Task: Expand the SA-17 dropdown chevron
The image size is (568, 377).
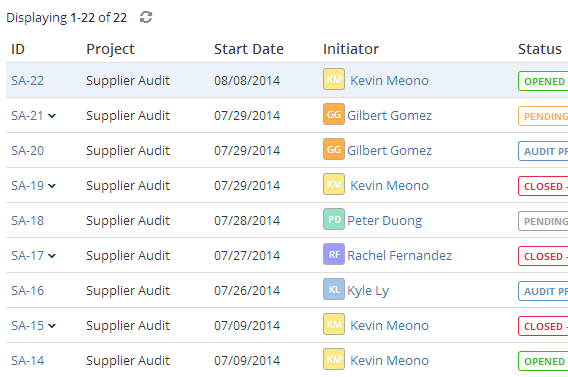Action: click(52, 256)
